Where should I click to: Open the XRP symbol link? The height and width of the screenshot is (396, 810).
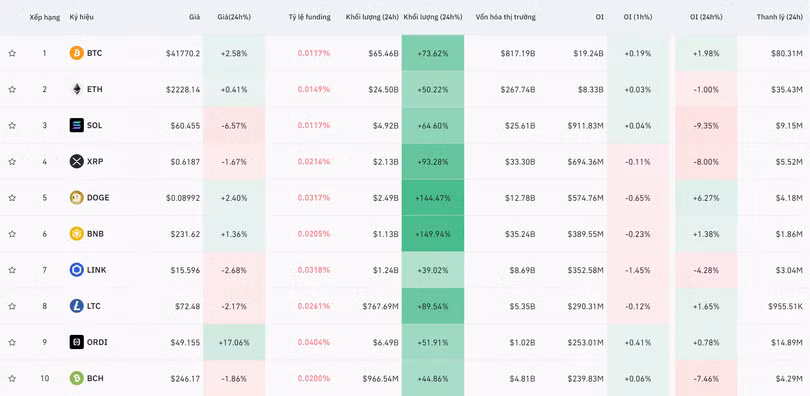[95, 161]
